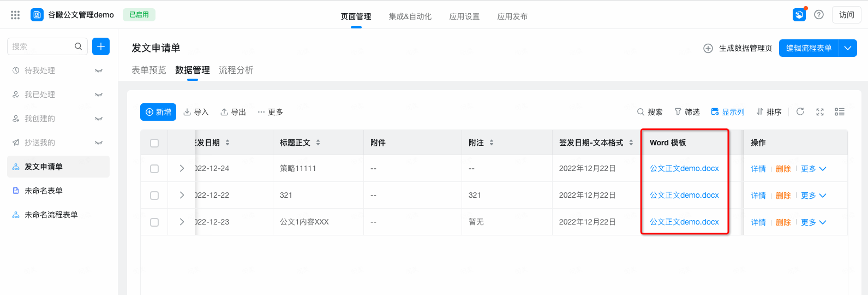Click the refresh table icon
868x295 pixels.
click(800, 112)
